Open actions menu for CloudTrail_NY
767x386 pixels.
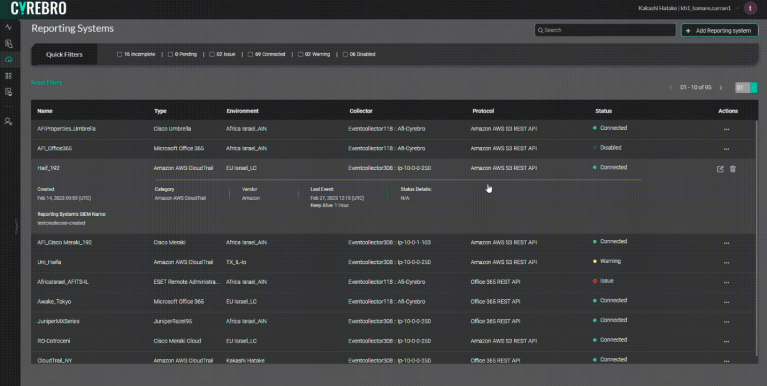click(726, 361)
